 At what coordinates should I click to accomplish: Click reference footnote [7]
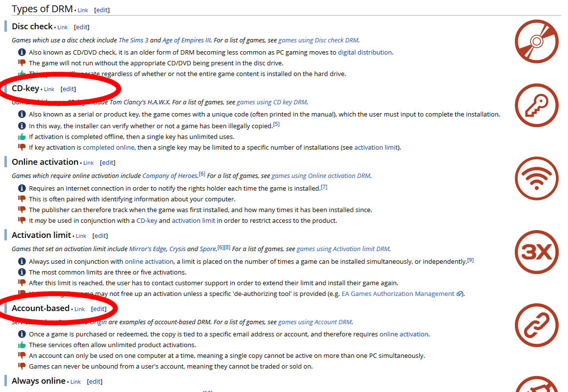pos(324,187)
